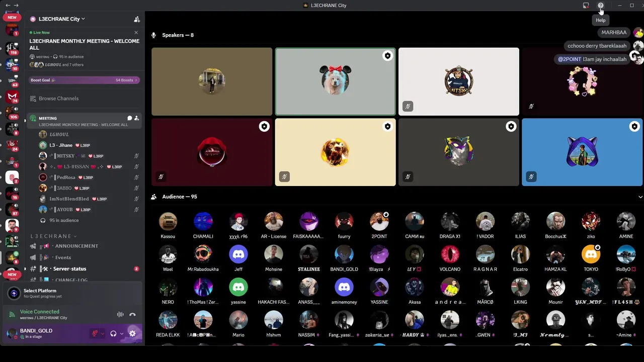The height and width of the screenshot is (362, 644).
Task: Collapse the L3ECHRANE channel category
Action: pyautogui.click(x=53, y=236)
